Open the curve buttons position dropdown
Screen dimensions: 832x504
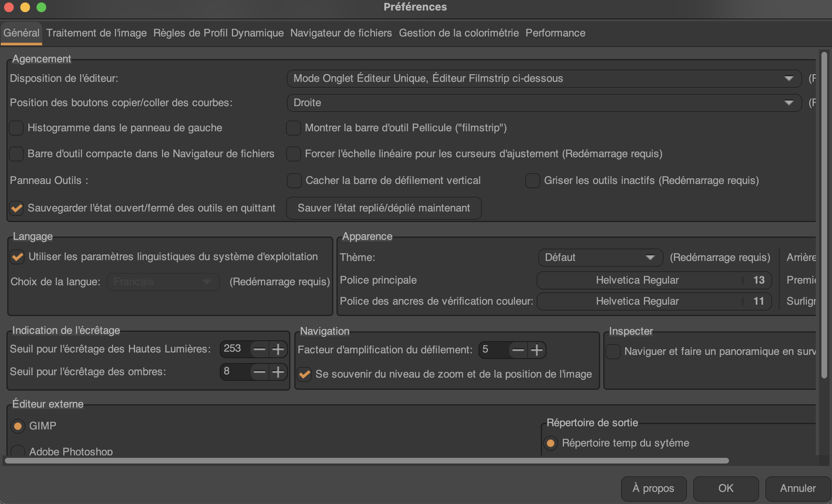[x=544, y=103]
